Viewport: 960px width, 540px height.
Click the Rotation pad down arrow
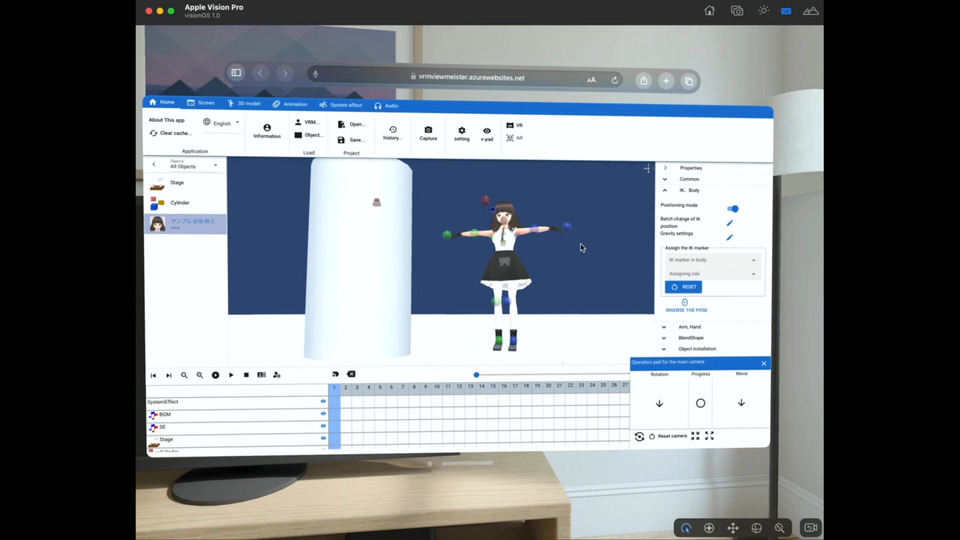(659, 403)
